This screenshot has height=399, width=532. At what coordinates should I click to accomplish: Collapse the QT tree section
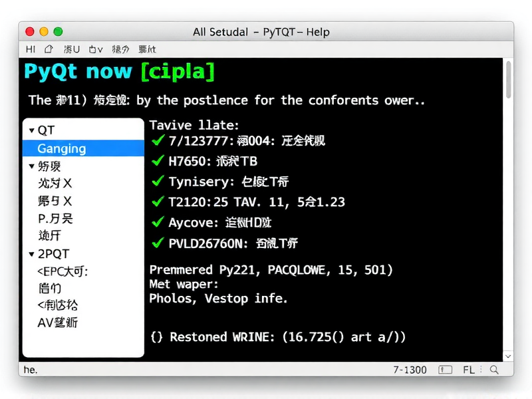click(x=31, y=130)
